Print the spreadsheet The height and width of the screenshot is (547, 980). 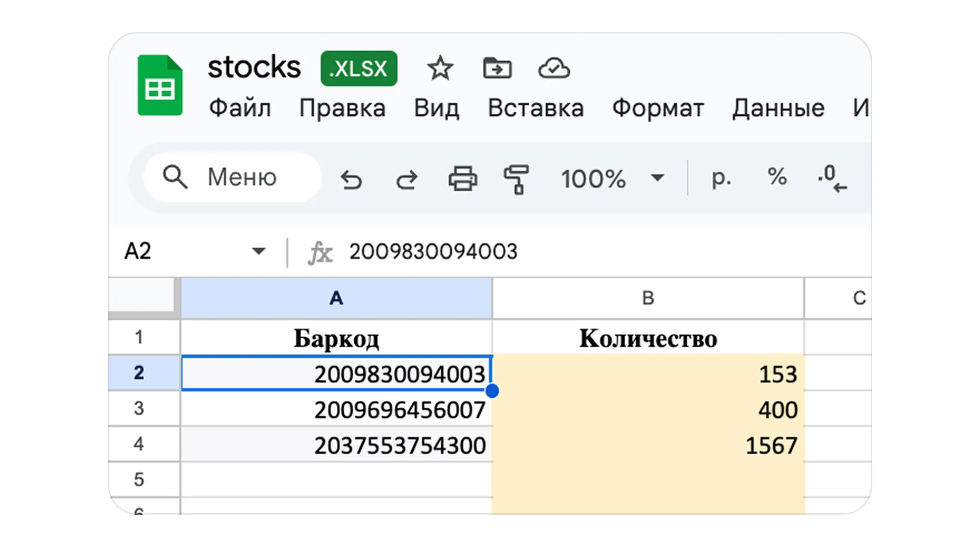pyautogui.click(x=462, y=179)
